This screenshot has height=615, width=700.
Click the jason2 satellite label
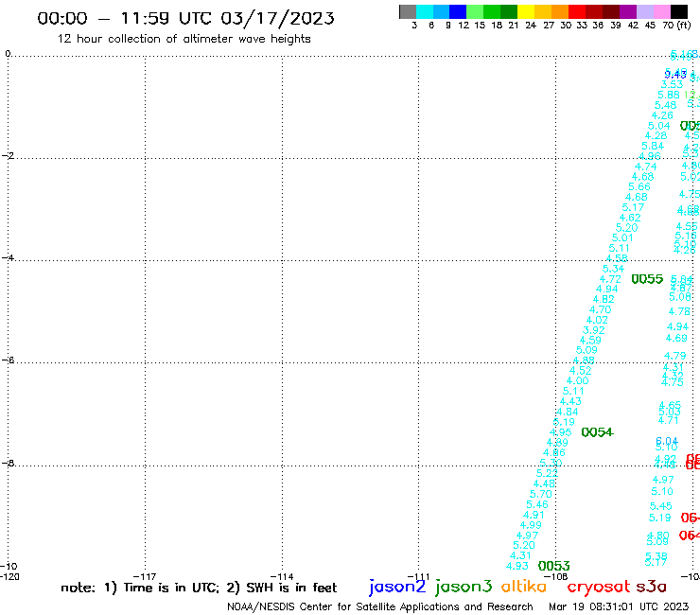coord(397,587)
